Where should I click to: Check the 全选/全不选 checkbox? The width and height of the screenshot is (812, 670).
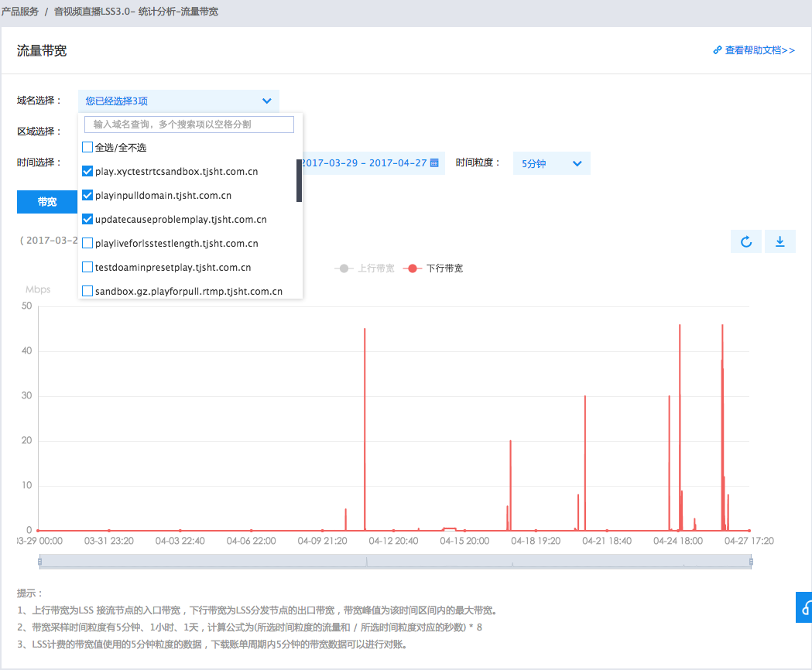[87, 148]
